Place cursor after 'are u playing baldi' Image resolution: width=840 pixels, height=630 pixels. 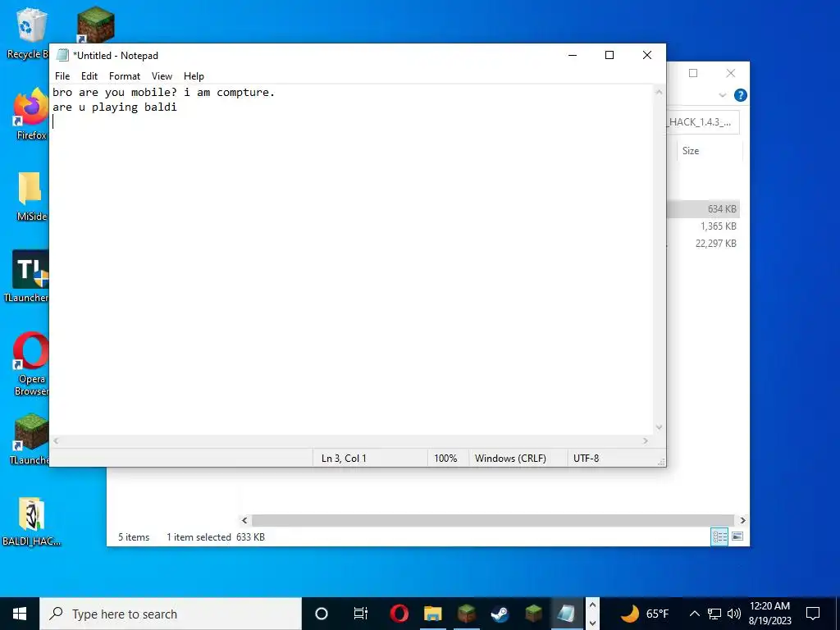(177, 107)
